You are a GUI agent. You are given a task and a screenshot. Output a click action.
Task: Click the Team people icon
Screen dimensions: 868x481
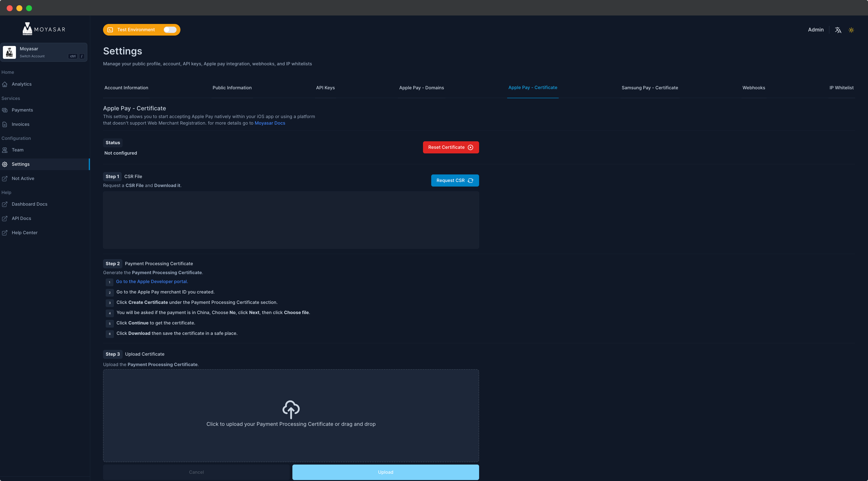[5, 150]
